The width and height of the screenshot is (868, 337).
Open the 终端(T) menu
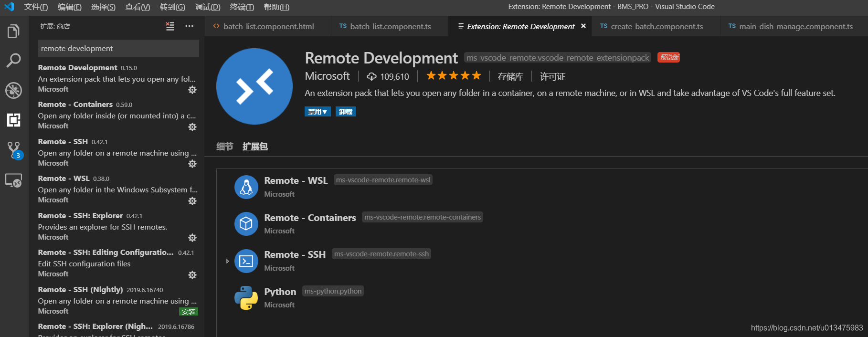pyautogui.click(x=242, y=7)
